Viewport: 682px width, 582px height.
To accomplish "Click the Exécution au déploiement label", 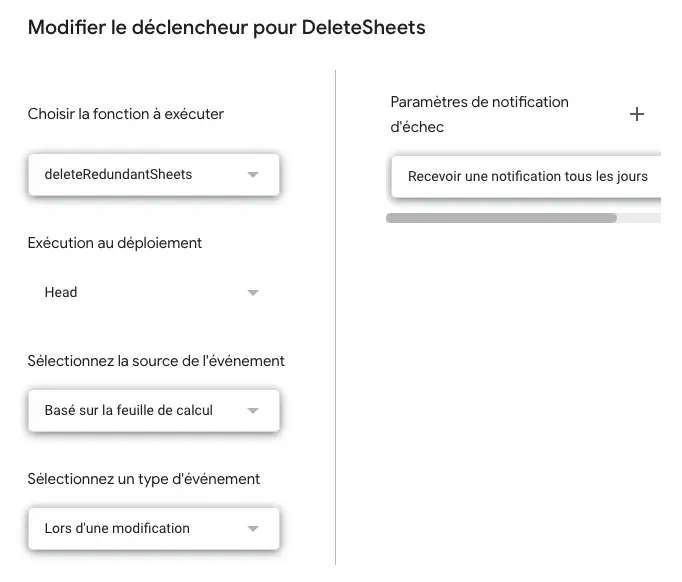I will pos(115,243).
